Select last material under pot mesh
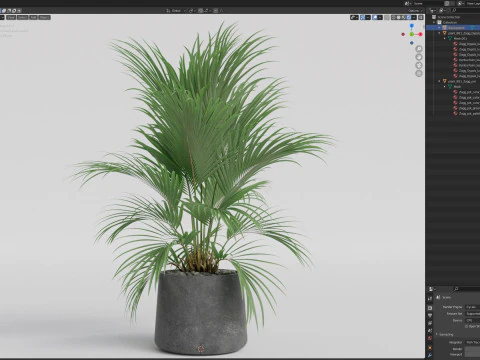 467,113
